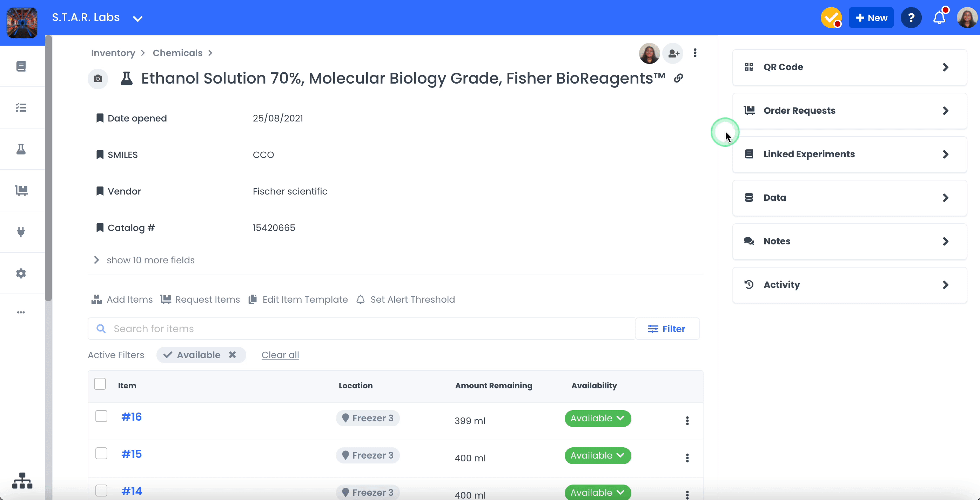Open Available status dropdown for item #16
The height and width of the screenshot is (500, 980).
[x=598, y=419]
